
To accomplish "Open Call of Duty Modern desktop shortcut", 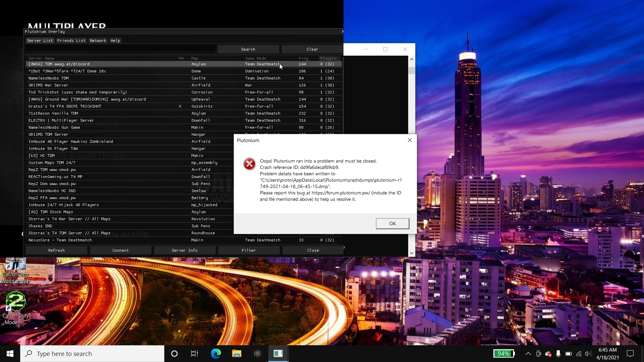I will tap(15, 308).
